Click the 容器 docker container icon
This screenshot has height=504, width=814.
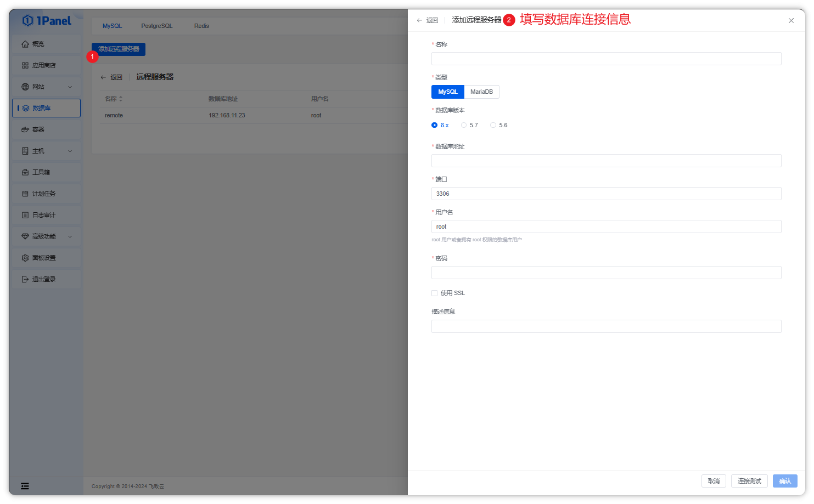coord(25,129)
